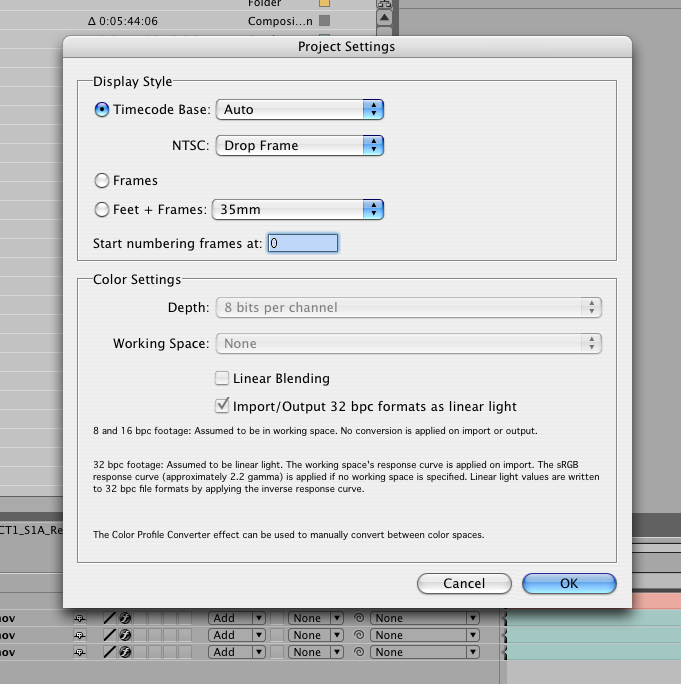
Task: Click the 'Color Profile Converter effect' note
Action: coord(288,534)
